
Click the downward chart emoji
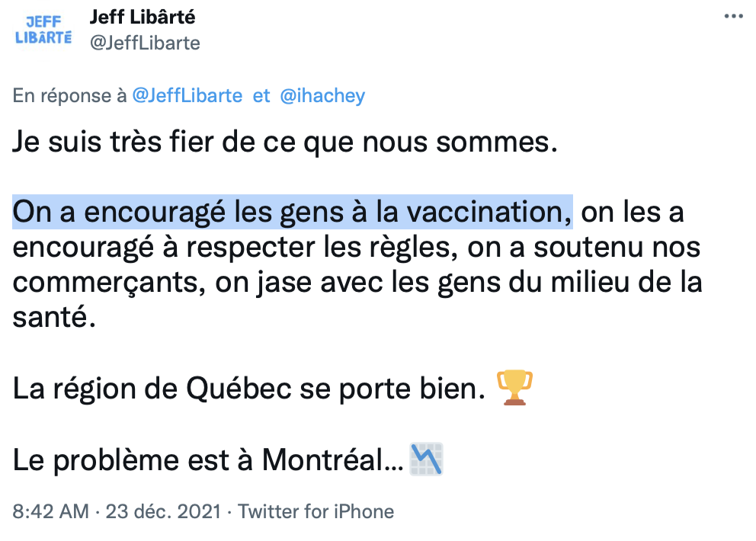click(426, 459)
